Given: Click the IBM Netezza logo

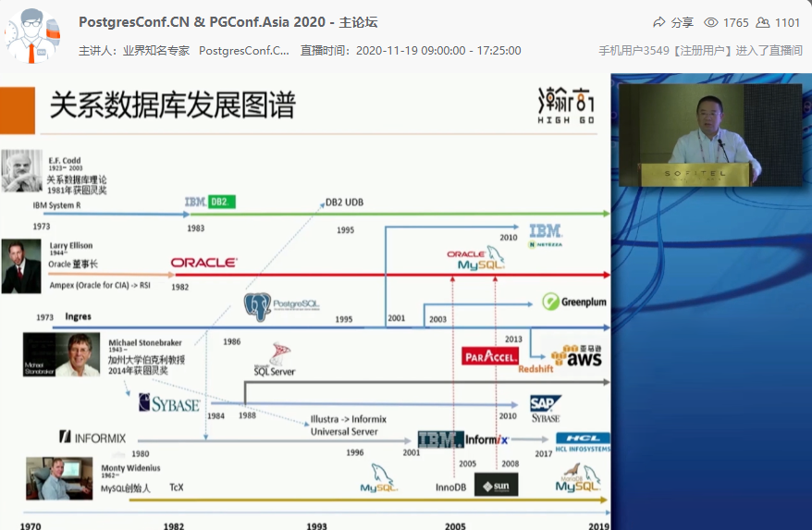Looking at the screenshot, I should (546, 236).
